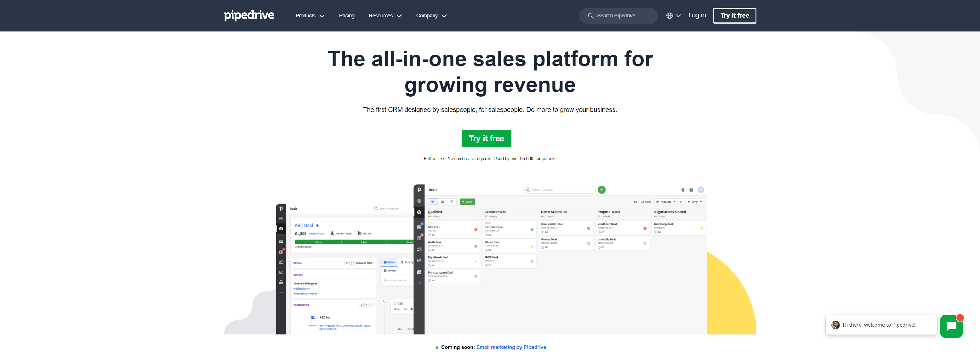Click the Leads target icon in the pipeline panel sidebar

pos(419,201)
